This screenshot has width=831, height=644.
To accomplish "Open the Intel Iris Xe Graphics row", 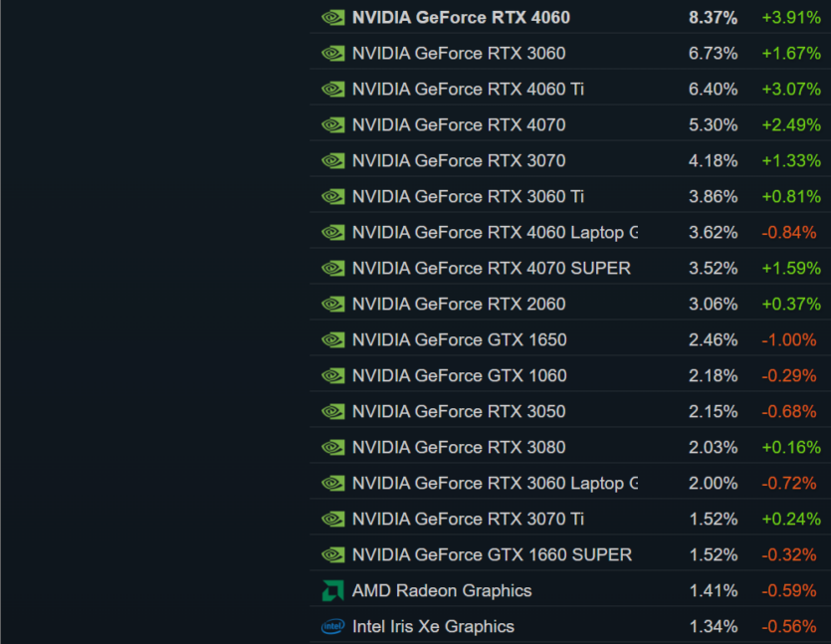I will tap(433, 626).
